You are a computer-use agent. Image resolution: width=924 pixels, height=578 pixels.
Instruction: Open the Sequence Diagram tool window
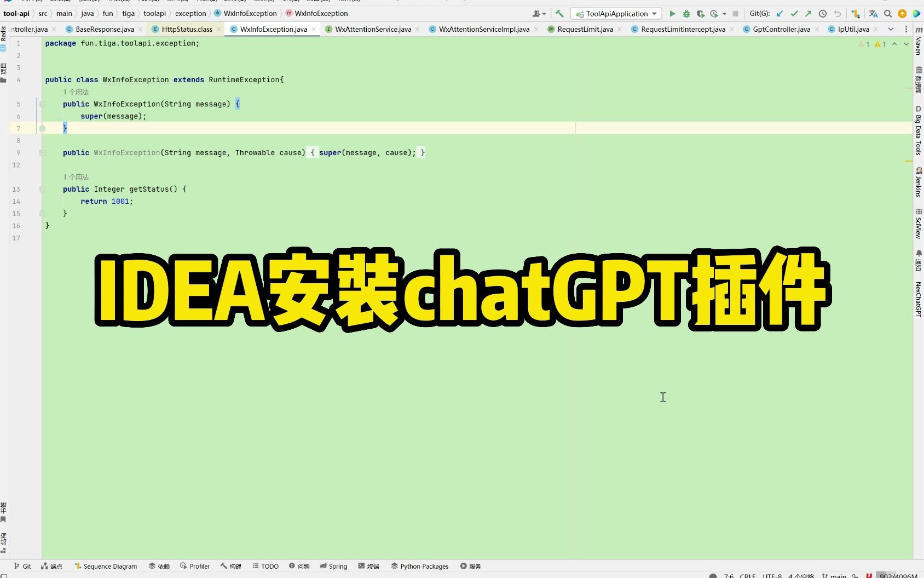(x=106, y=566)
